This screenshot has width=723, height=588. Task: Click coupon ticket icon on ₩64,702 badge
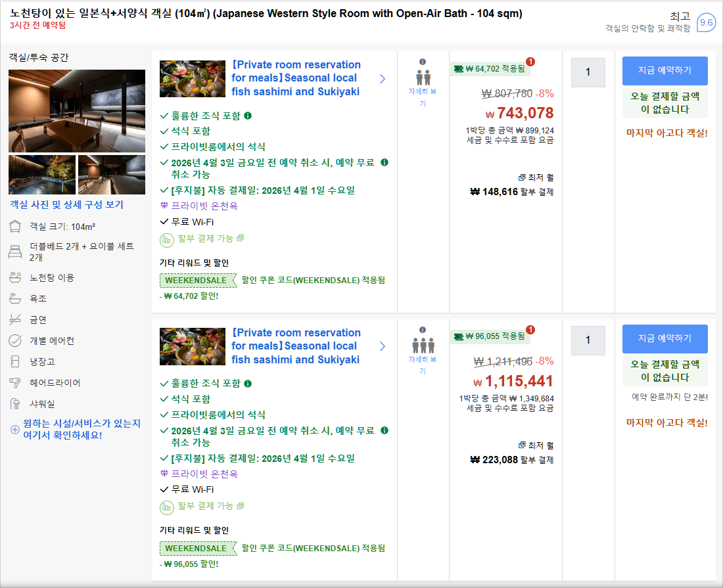(x=458, y=69)
